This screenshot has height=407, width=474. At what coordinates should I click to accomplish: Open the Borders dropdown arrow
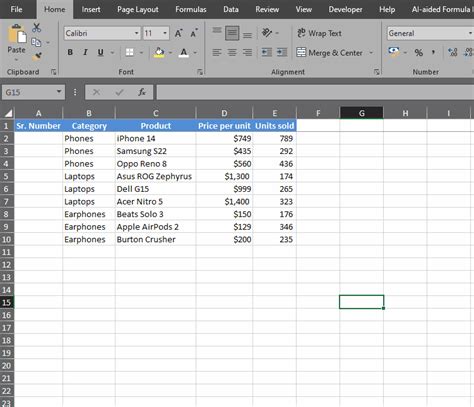click(x=141, y=52)
